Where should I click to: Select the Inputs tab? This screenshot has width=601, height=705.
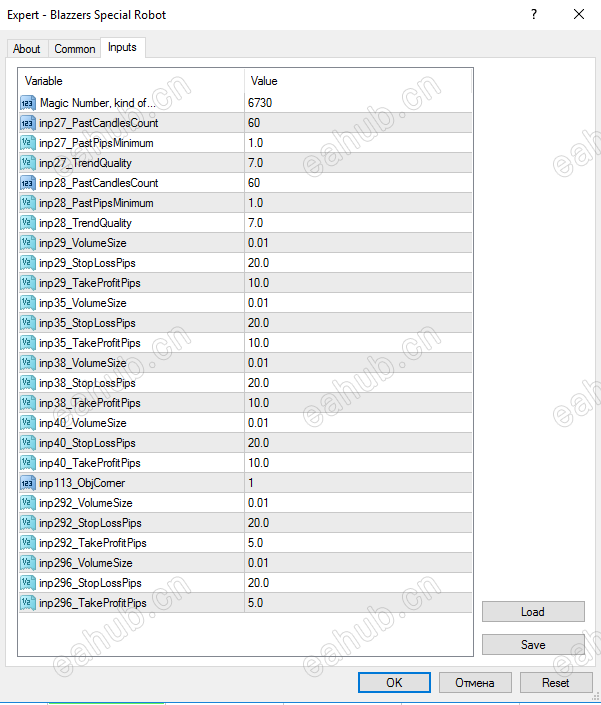[x=122, y=47]
